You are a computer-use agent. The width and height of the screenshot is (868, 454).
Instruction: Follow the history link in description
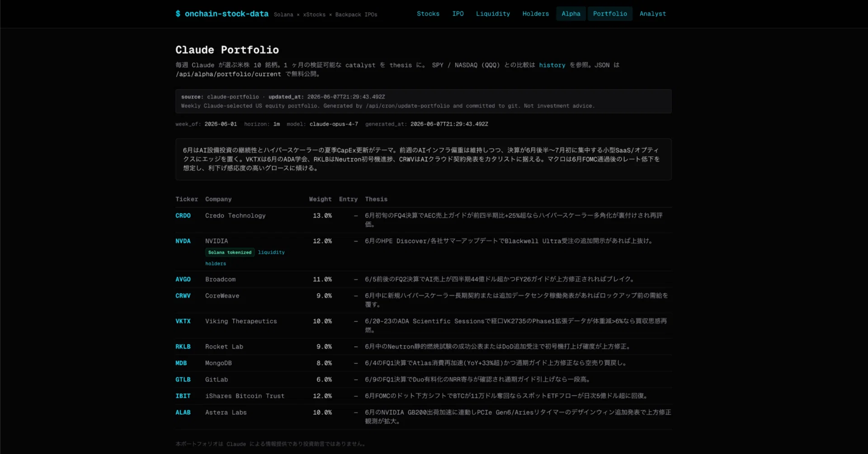[552, 65]
